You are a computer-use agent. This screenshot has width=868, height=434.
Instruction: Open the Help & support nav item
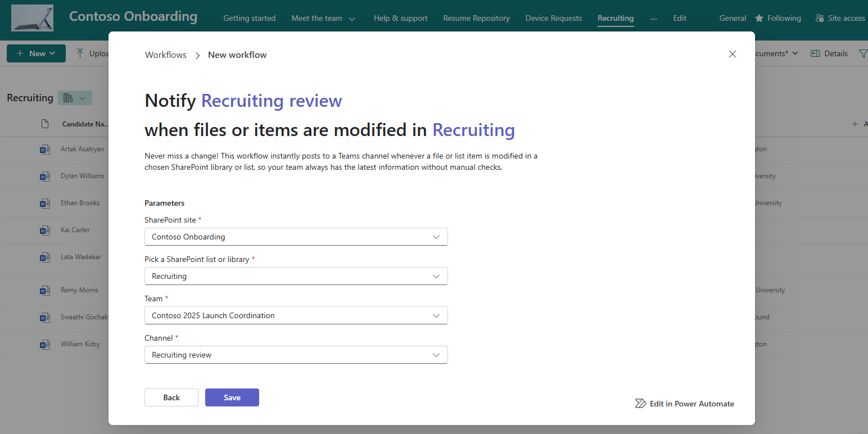click(x=401, y=18)
